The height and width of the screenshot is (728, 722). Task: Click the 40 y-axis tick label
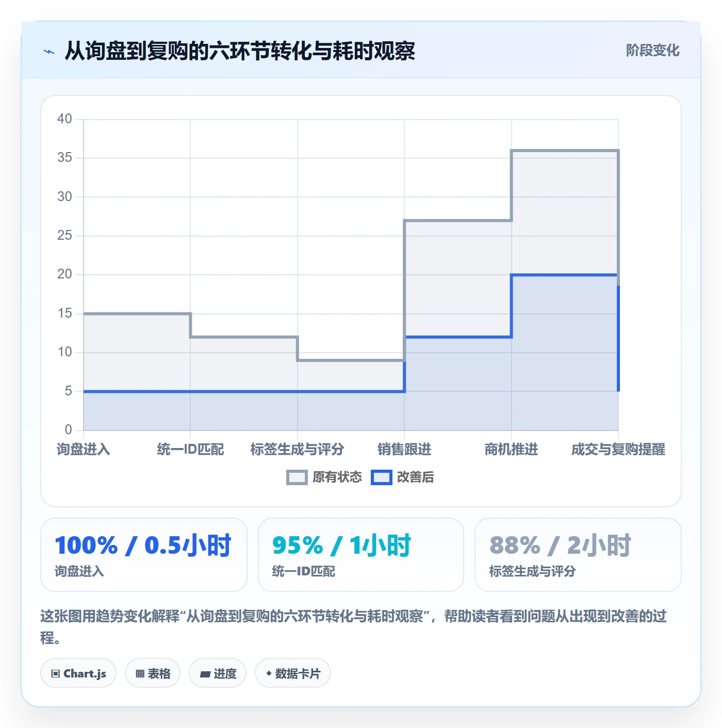(64, 119)
